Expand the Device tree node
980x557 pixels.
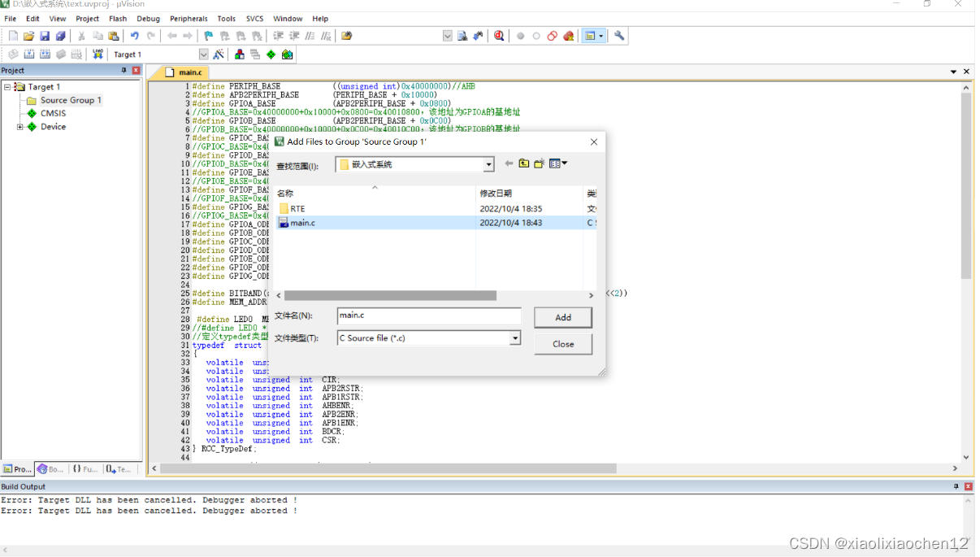pyautogui.click(x=20, y=127)
